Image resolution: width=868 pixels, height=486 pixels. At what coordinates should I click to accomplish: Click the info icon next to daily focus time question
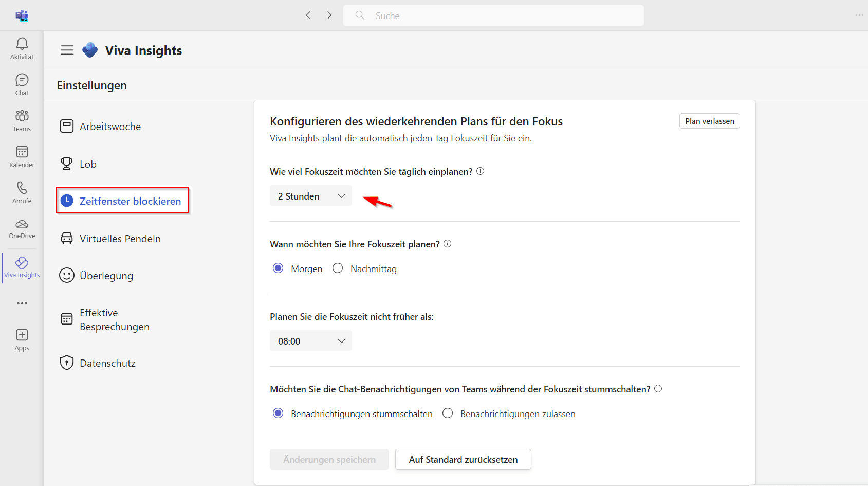point(480,171)
